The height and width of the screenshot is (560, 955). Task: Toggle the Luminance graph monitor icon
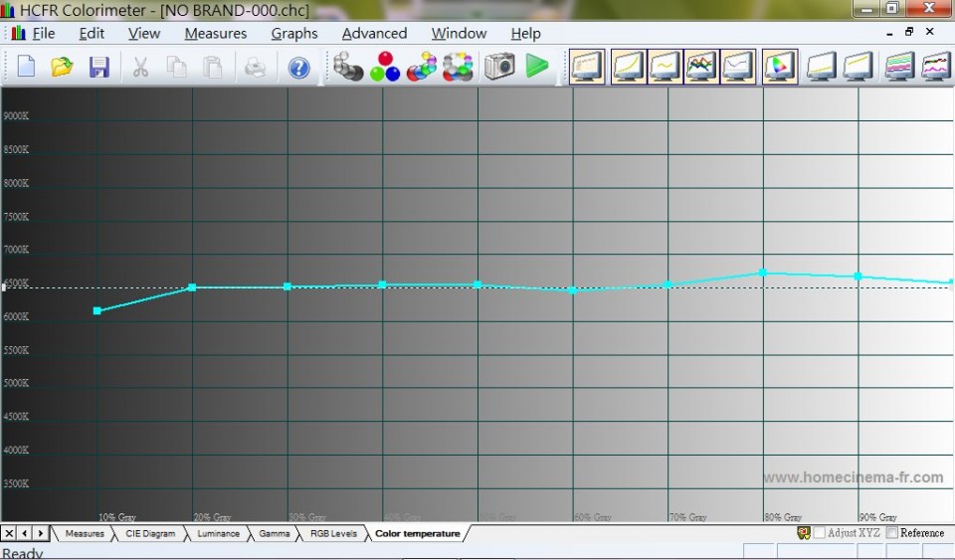coord(628,67)
